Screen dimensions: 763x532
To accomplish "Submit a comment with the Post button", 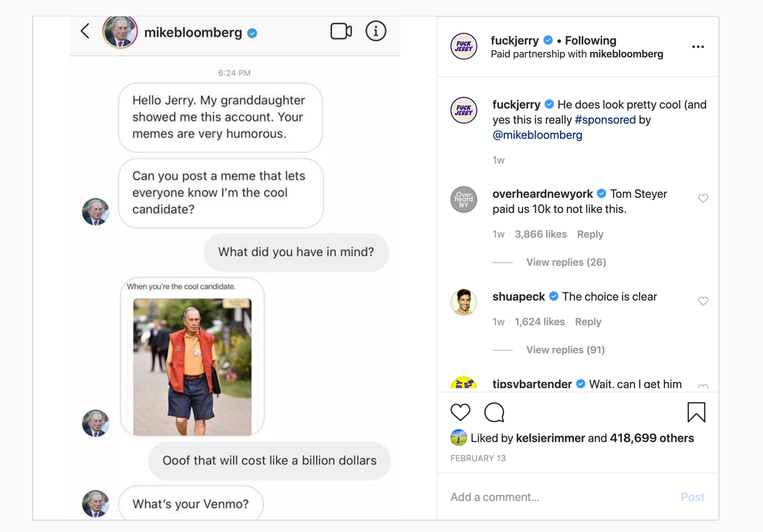I will (x=693, y=496).
